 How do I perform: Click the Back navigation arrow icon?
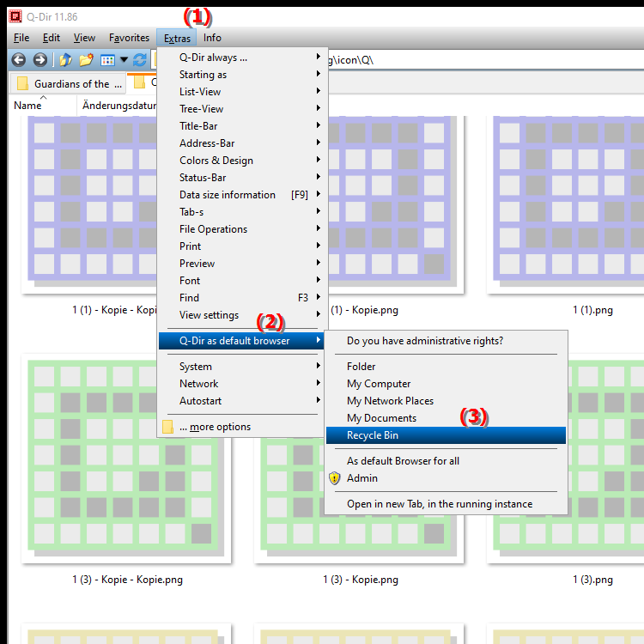[19, 60]
